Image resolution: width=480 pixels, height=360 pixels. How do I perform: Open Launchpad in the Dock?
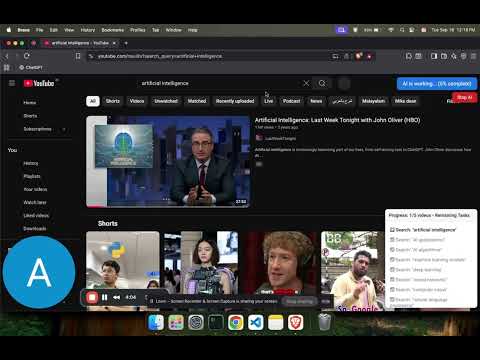176,322
